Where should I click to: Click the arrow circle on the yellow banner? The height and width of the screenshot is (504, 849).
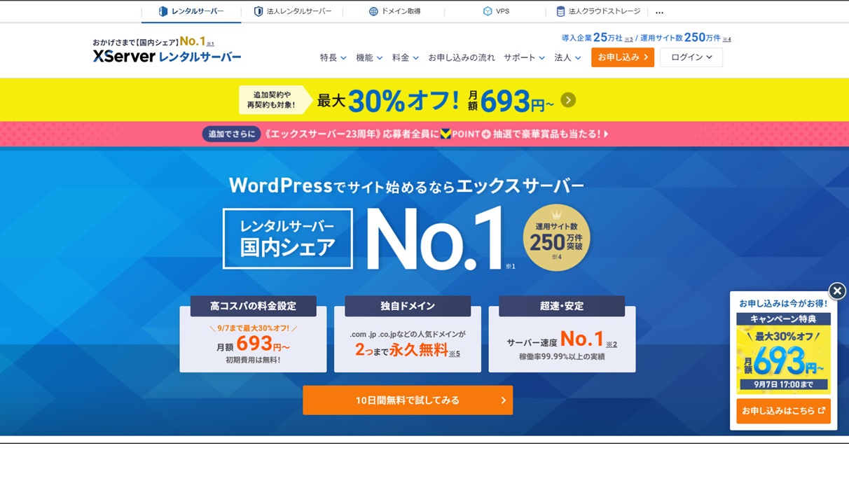[x=568, y=100]
